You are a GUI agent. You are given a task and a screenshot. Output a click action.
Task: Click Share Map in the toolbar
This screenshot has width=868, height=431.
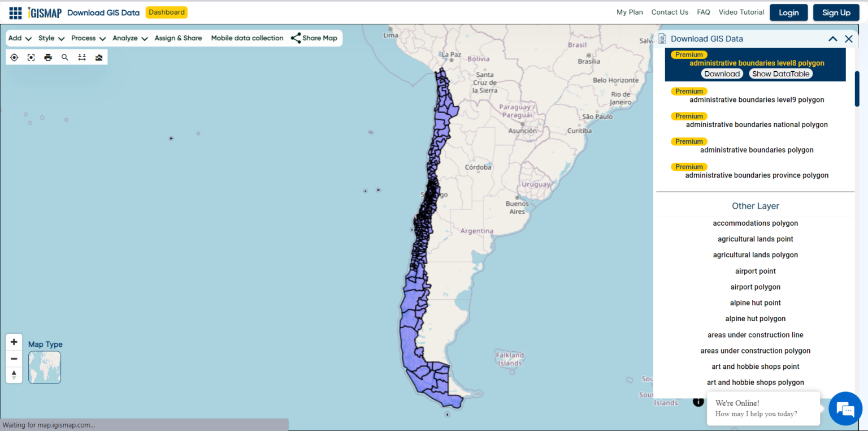coord(314,38)
